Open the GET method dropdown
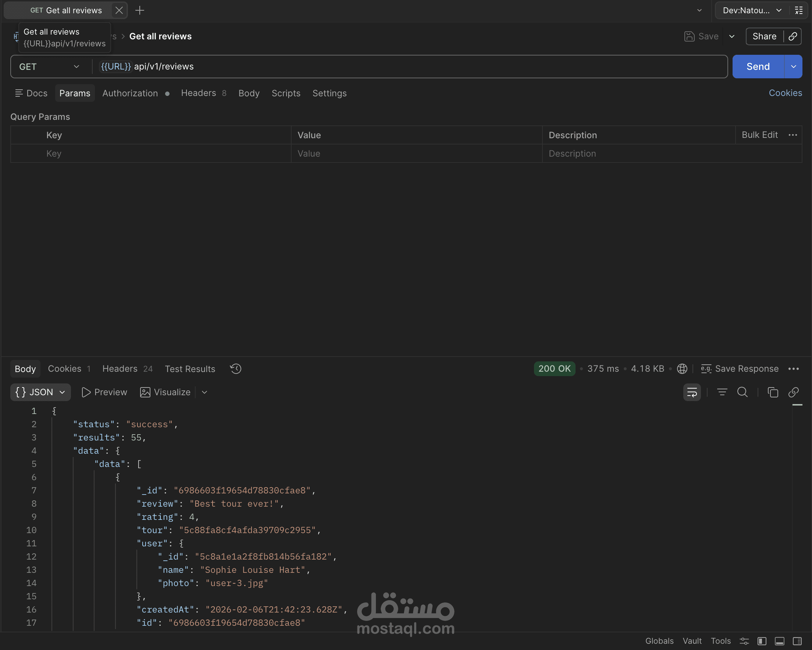812x650 pixels. click(x=49, y=67)
